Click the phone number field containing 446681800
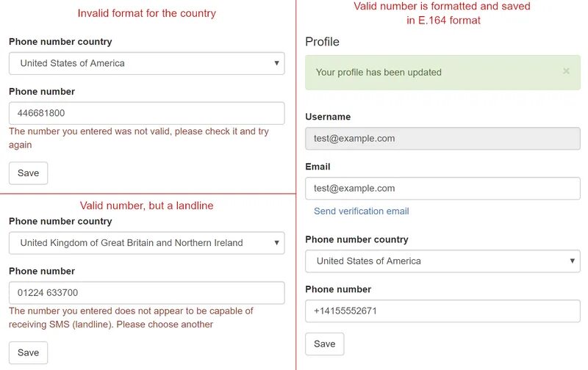This screenshot has width=588, height=370. point(146,113)
